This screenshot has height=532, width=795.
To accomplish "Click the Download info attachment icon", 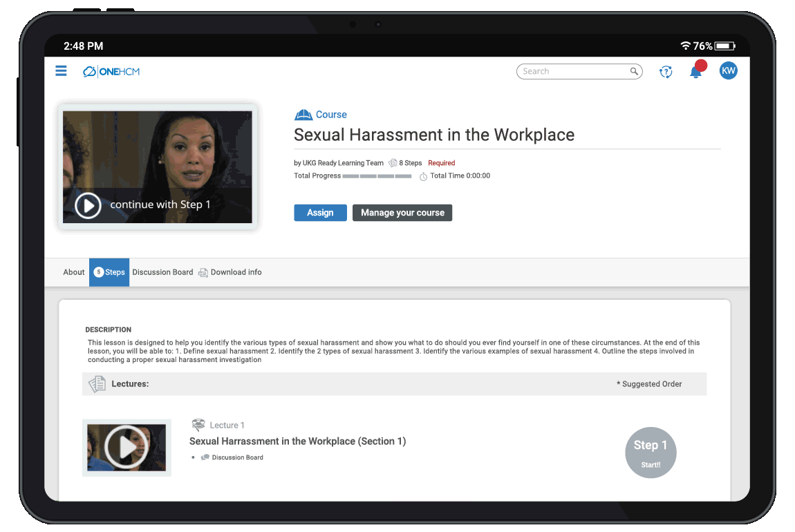I will (203, 272).
